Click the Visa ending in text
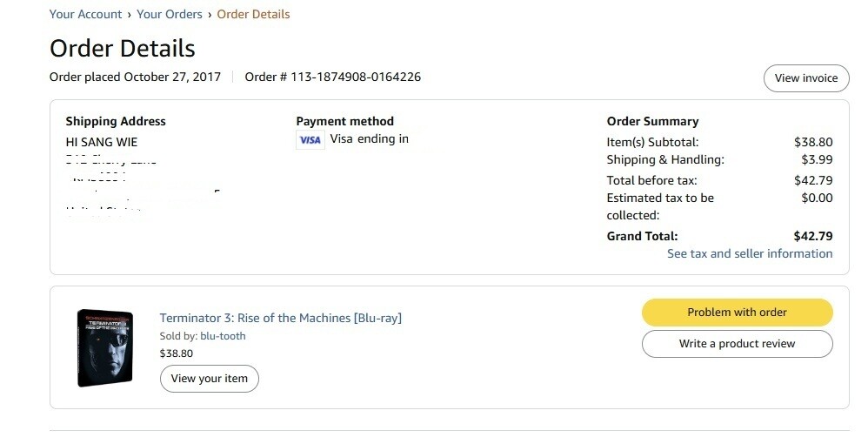This screenshot has width=868, height=444. pos(369,138)
